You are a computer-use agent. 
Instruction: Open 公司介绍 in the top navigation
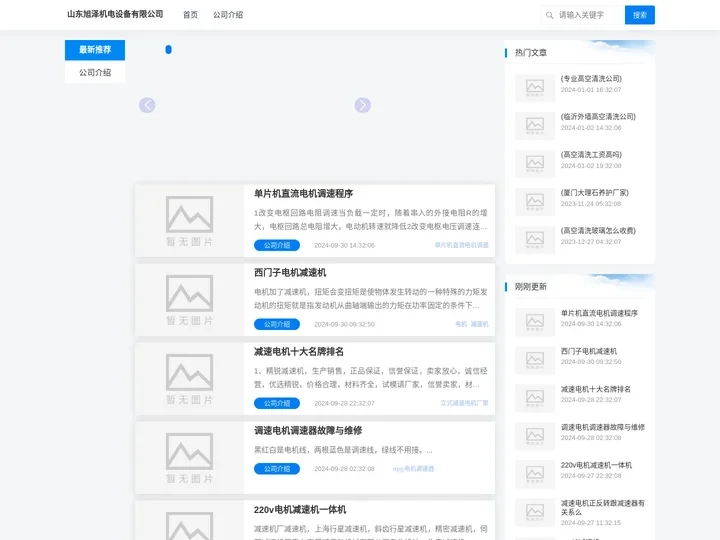coord(228,15)
